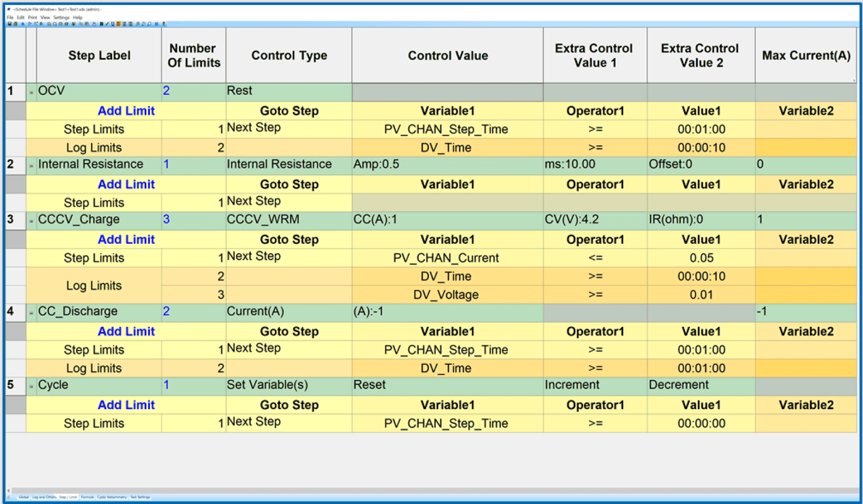863x504 pixels.
Task: Click the Reset cell in Cycle step
Action: click(447, 386)
